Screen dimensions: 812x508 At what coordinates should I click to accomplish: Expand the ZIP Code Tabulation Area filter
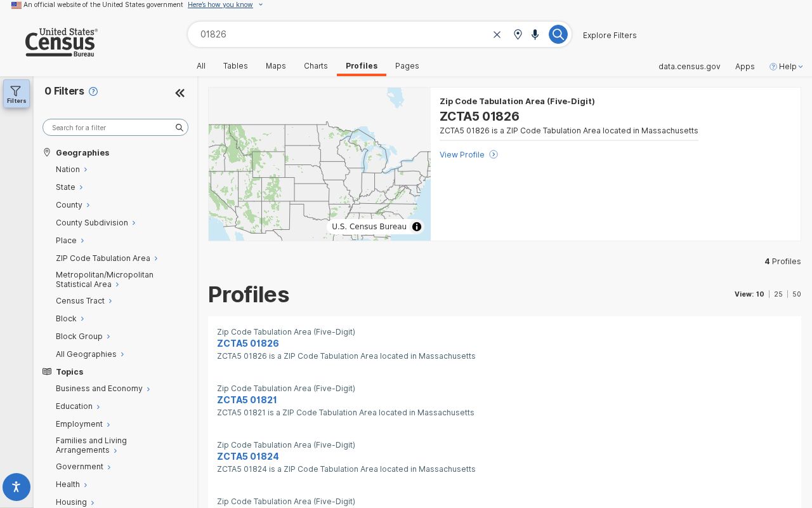pyautogui.click(x=107, y=258)
